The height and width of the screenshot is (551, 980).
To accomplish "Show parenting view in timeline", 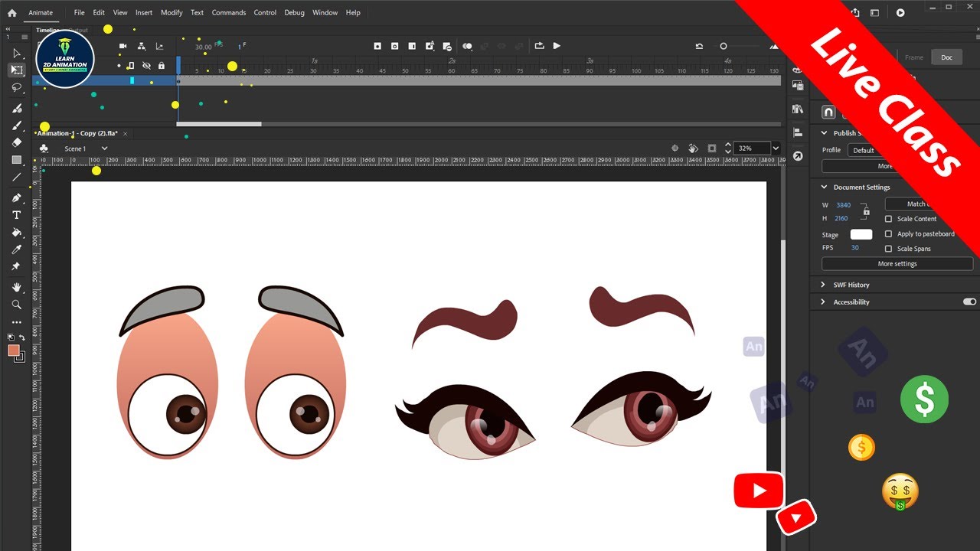I will click(141, 46).
